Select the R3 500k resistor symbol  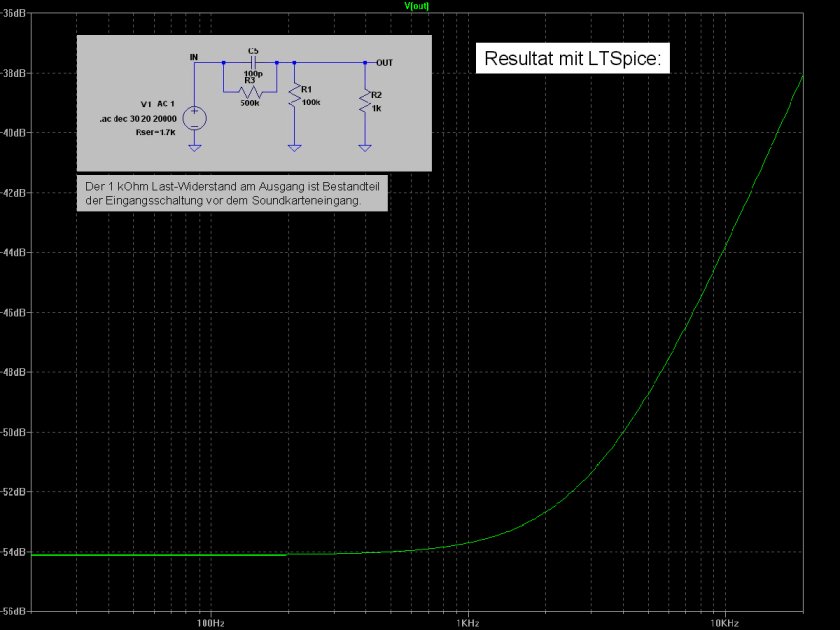[x=250, y=89]
